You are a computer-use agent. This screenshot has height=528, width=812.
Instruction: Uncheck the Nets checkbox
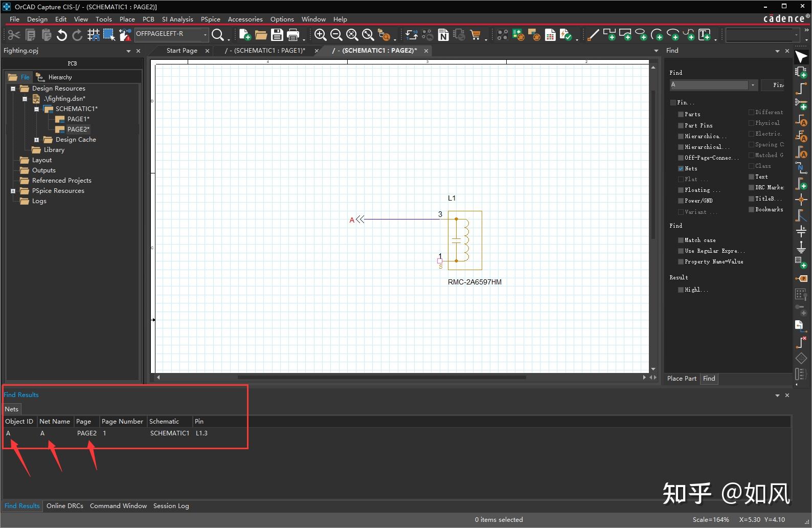pyautogui.click(x=681, y=168)
